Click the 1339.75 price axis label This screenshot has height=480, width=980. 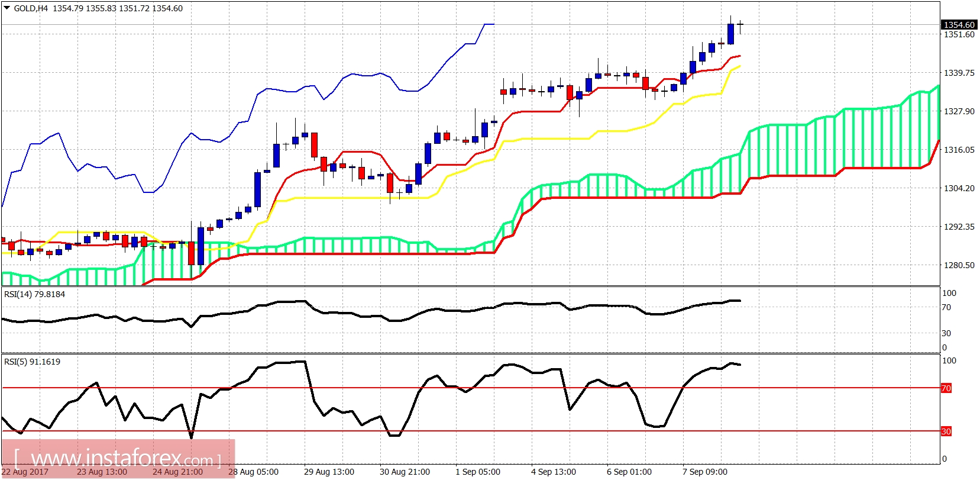pyautogui.click(x=959, y=73)
